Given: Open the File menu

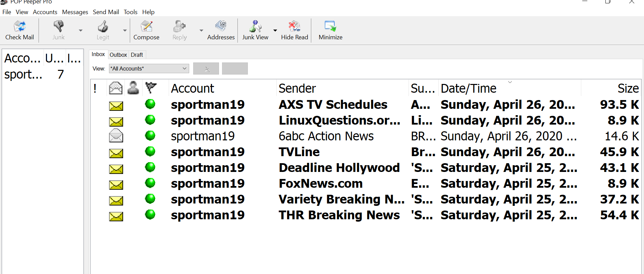Looking at the screenshot, I should 7,12.
